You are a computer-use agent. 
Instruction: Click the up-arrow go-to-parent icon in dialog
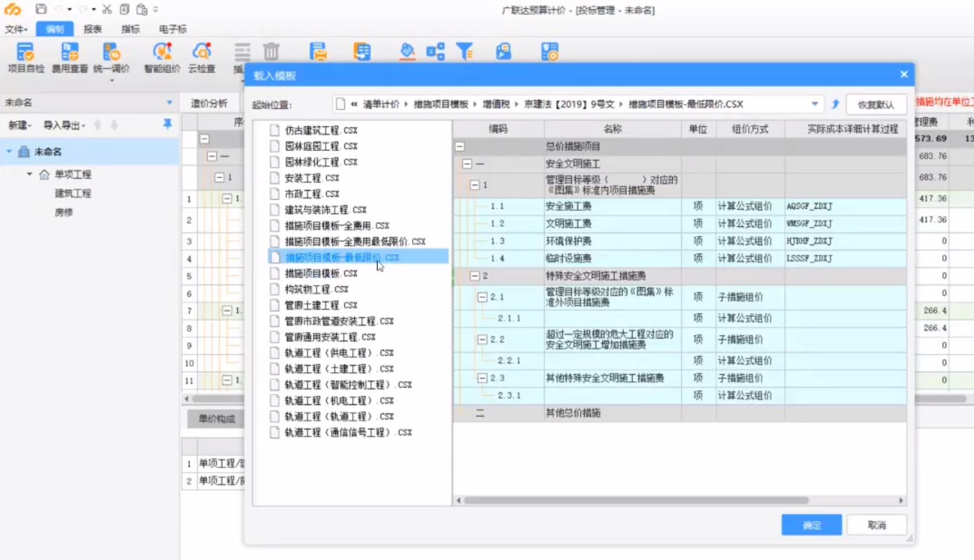point(835,104)
